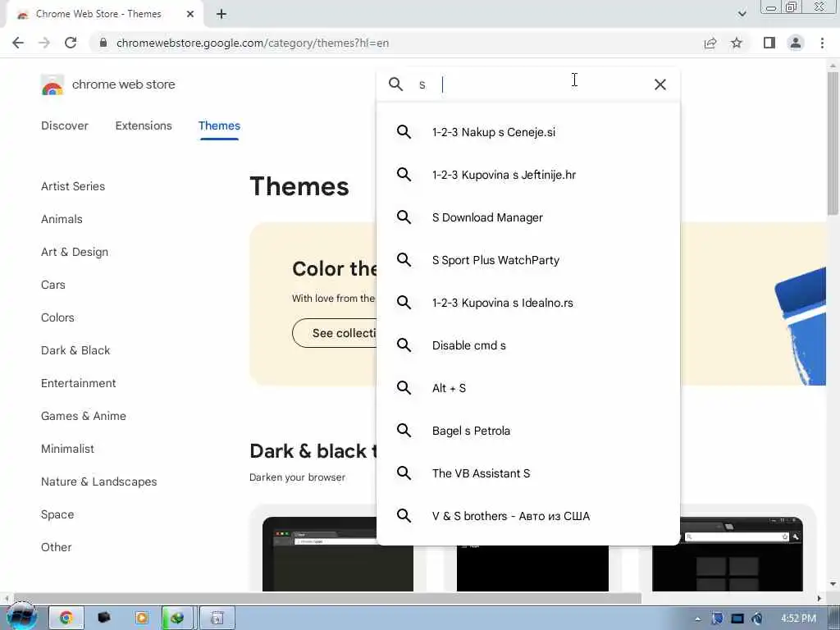The height and width of the screenshot is (630, 840).
Task: Click the magnifier icon in search box
Action: click(x=396, y=84)
